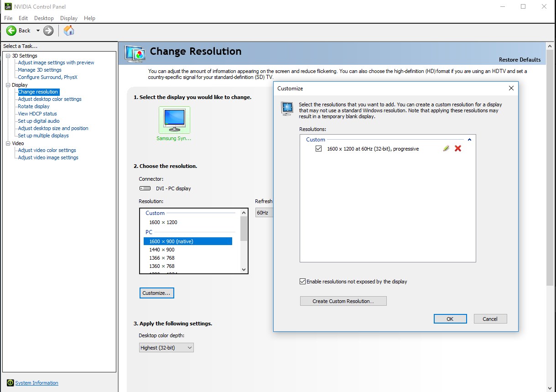Image resolution: width=556 pixels, height=392 pixels.
Task: Open Adjust image settings with preview
Action: point(56,63)
